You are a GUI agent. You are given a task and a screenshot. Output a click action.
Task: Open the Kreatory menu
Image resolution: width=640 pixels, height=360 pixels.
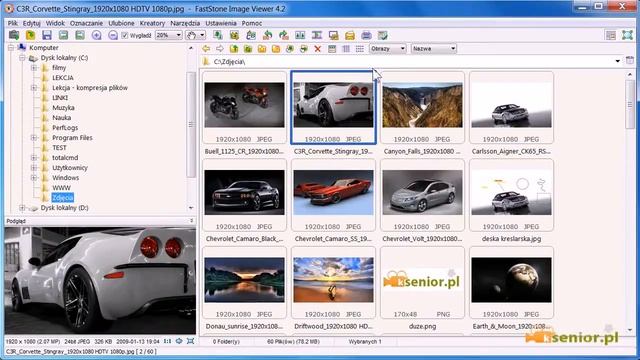[152, 23]
